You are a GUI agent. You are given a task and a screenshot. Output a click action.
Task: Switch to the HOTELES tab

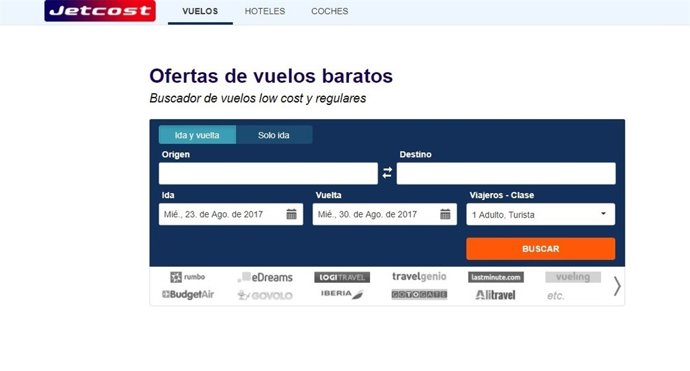point(265,11)
